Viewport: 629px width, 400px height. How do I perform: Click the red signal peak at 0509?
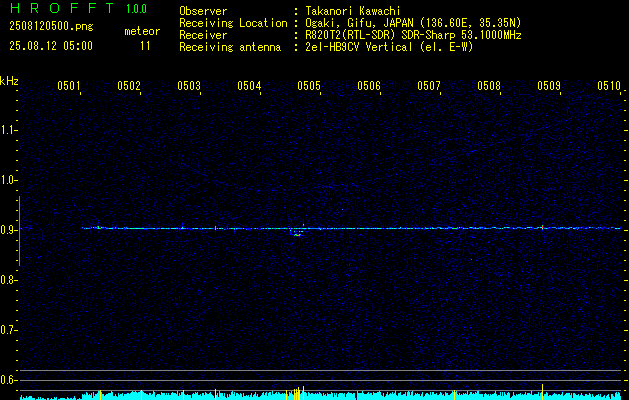pyautogui.click(x=542, y=227)
